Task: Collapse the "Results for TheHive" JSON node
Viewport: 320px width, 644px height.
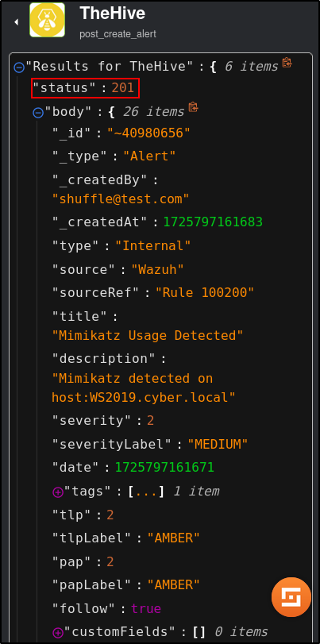Action: [19, 67]
